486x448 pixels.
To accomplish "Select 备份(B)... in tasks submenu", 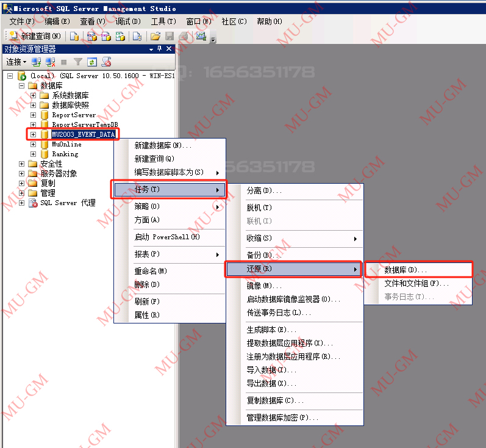I will 295,255.
